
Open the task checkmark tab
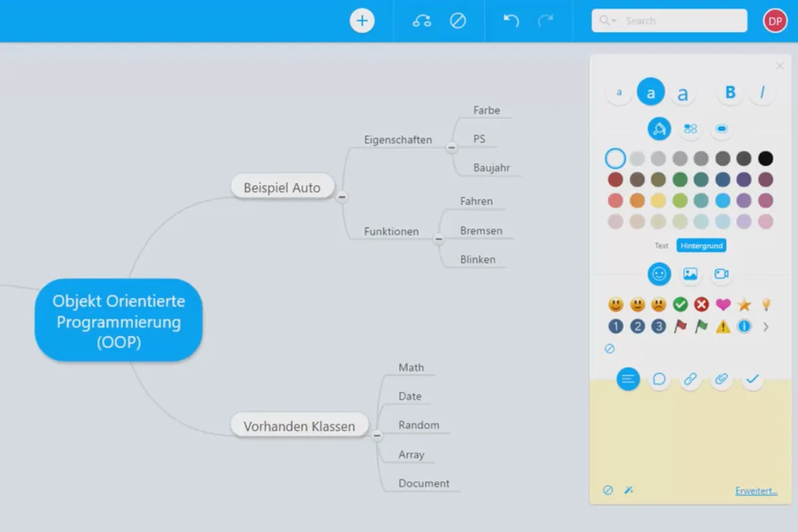752,379
